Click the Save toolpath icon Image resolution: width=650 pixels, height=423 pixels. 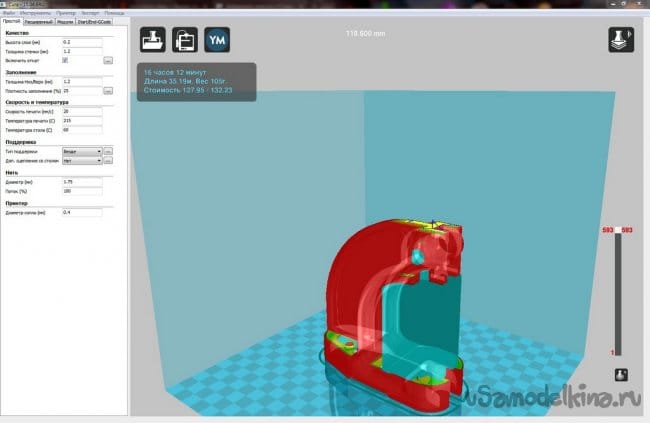(185, 39)
